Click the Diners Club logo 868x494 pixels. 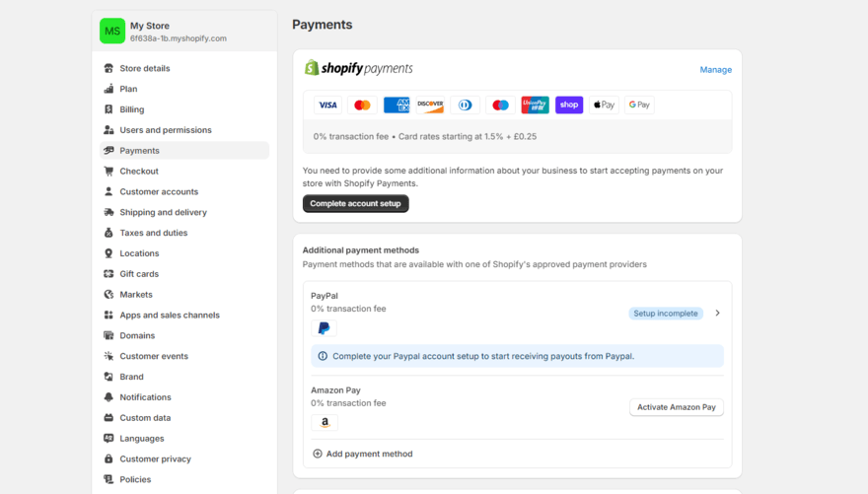(465, 105)
